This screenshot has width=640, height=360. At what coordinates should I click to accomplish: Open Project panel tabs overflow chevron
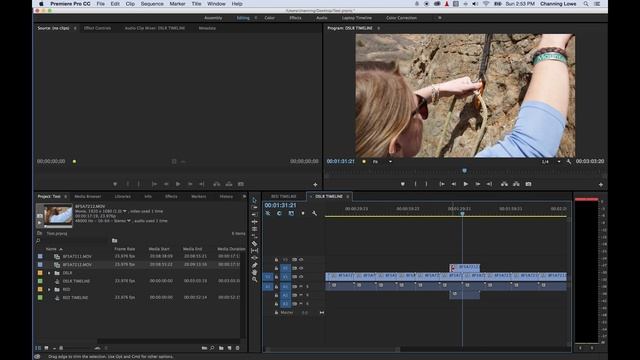coord(244,196)
